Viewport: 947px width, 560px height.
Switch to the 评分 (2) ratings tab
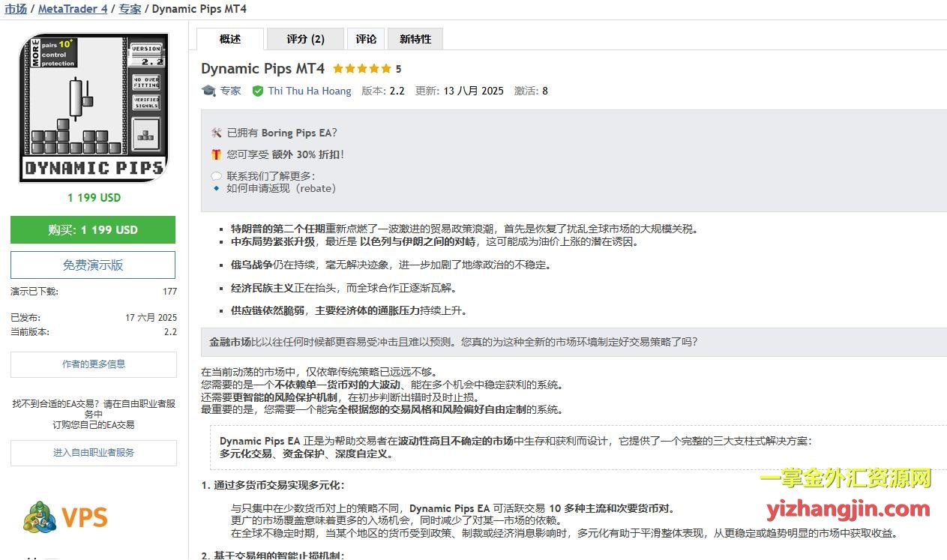click(306, 39)
